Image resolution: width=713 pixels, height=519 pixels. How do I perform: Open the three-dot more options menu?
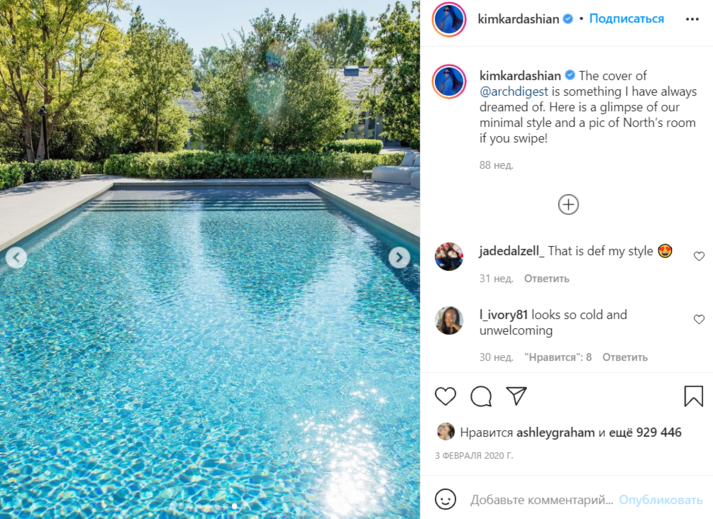click(692, 19)
